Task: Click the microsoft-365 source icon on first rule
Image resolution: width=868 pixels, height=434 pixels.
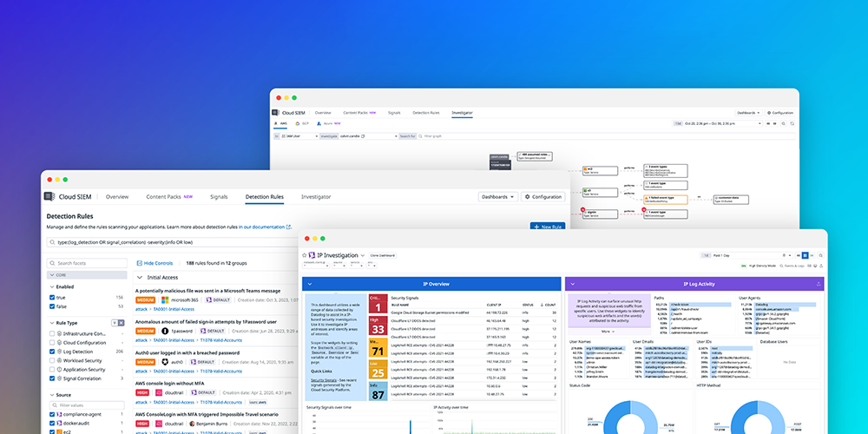Action: tap(165, 300)
